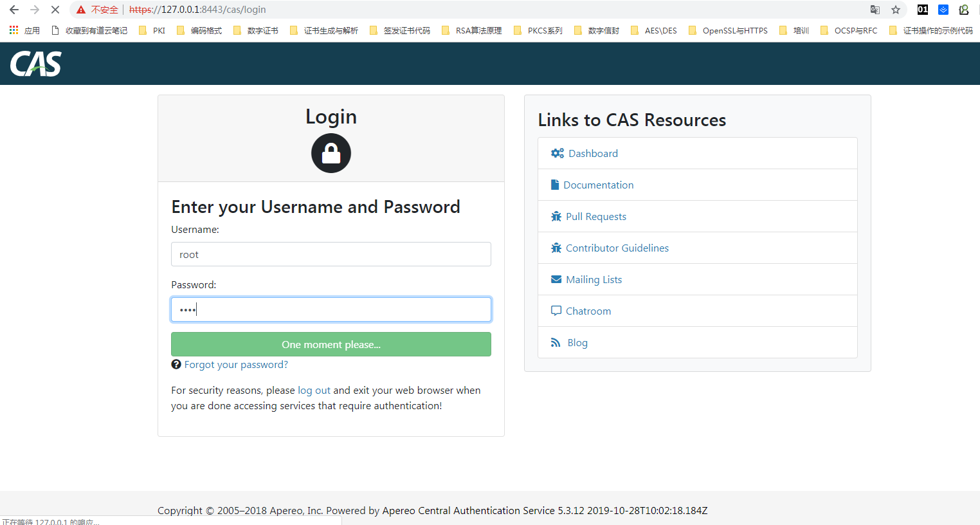
Task: Click the translate page icon
Action: pyautogui.click(x=875, y=10)
